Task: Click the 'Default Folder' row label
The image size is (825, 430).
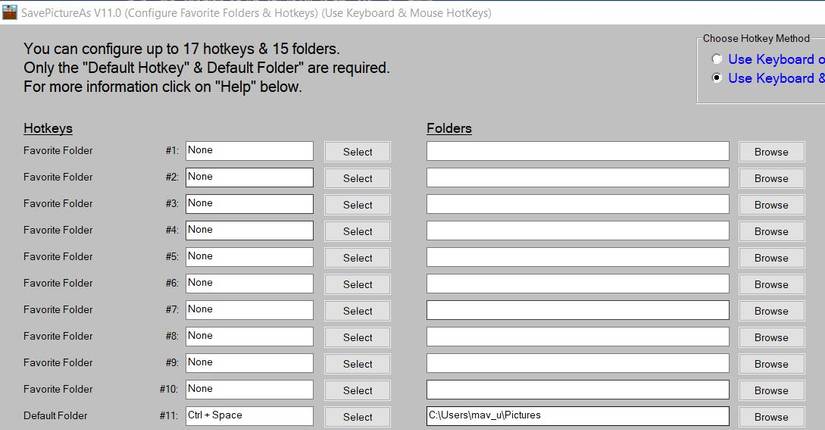Action: click(55, 416)
